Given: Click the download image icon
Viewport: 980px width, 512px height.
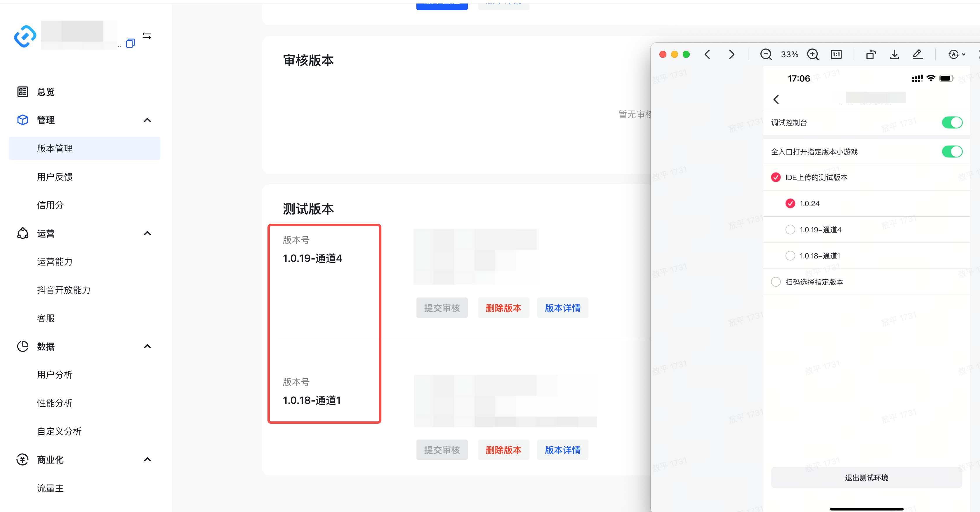Looking at the screenshot, I should (x=894, y=54).
